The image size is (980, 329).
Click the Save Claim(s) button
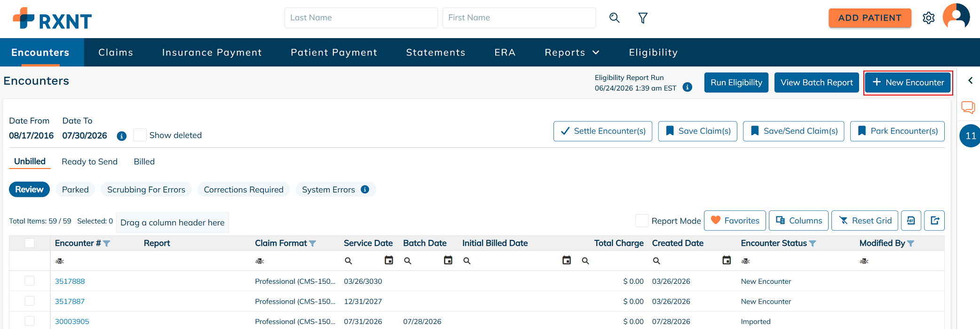pyautogui.click(x=697, y=131)
